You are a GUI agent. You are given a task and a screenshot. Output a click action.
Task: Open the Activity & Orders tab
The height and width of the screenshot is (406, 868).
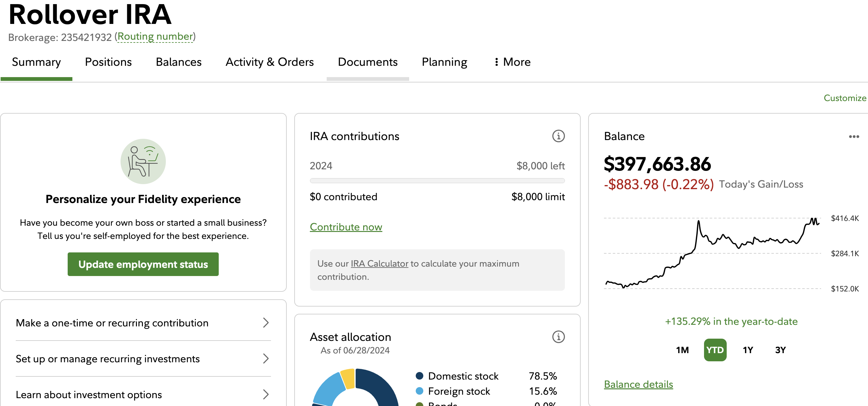click(270, 62)
